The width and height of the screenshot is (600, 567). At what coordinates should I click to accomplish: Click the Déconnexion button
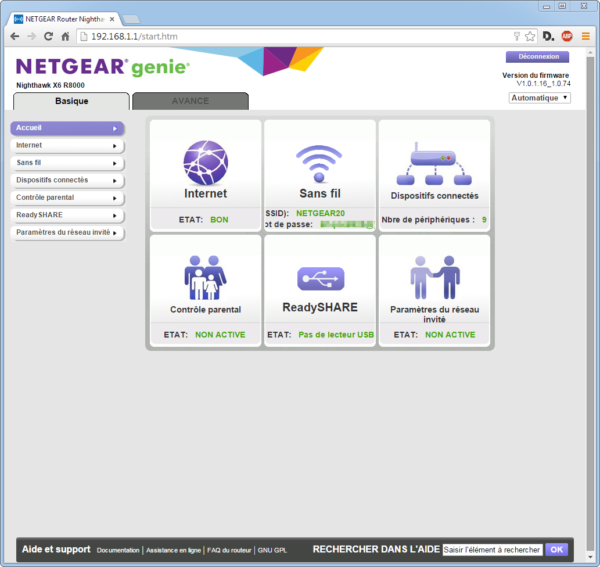[538, 57]
